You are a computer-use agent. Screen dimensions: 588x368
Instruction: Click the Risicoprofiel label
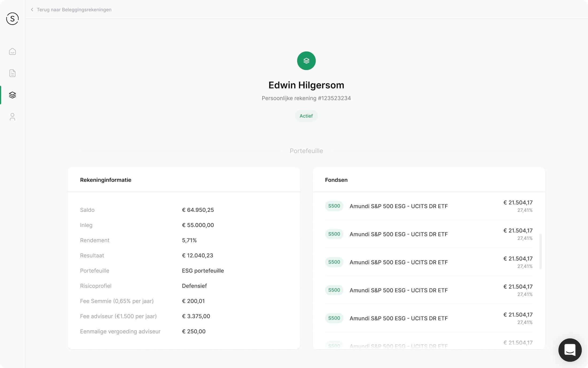[96, 286]
